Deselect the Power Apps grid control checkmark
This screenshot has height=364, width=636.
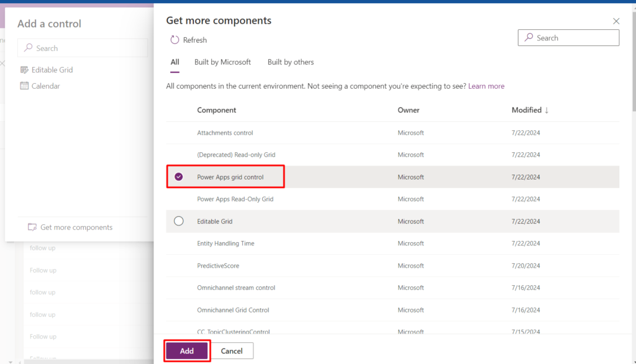click(x=178, y=176)
